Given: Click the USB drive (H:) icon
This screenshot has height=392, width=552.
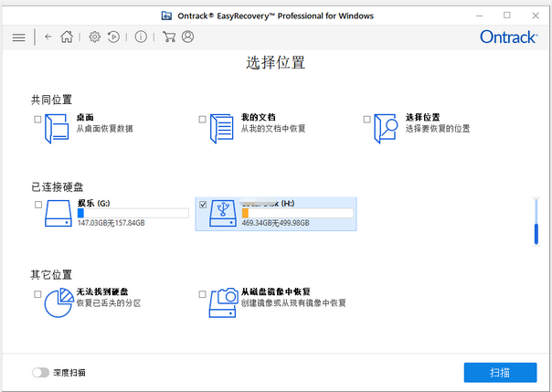Looking at the screenshot, I should click(223, 213).
